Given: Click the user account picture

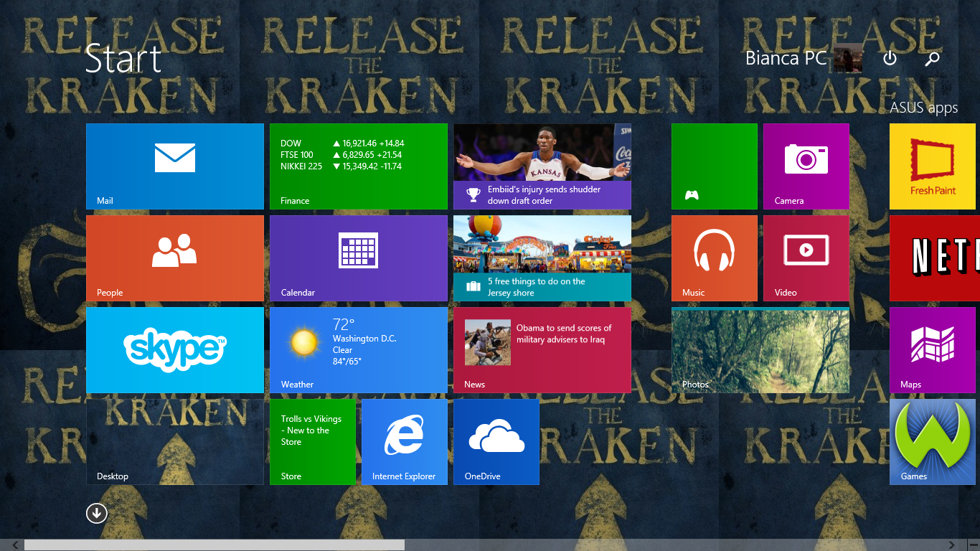Looking at the screenshot, I should click(x=848, y=58).
